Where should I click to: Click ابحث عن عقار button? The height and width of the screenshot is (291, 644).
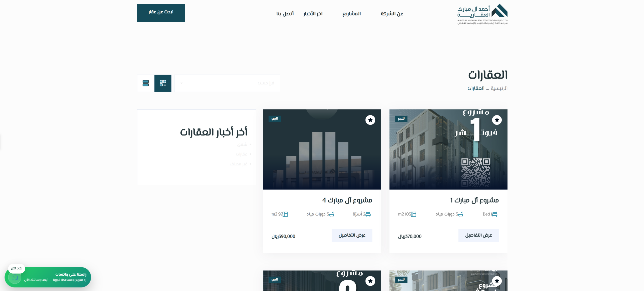pos(161,13)
